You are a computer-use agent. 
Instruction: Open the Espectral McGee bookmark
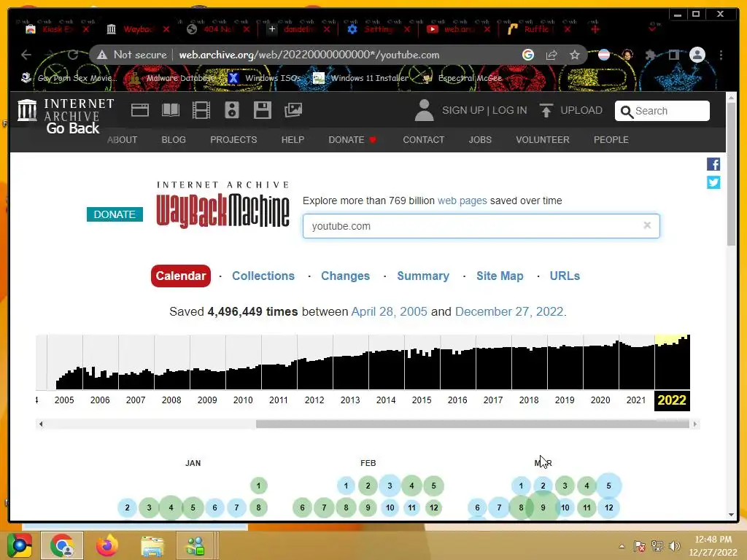[x=462, y=78]
